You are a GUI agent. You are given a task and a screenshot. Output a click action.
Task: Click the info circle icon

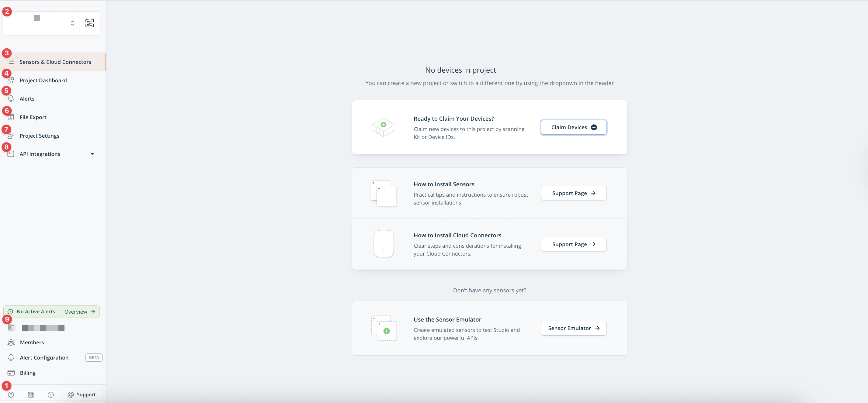[51, 394]
